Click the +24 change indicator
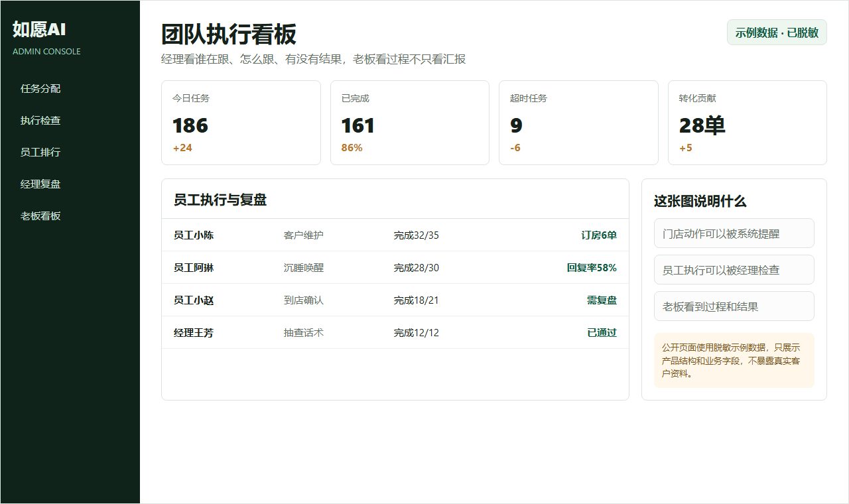 click(182, 148)
